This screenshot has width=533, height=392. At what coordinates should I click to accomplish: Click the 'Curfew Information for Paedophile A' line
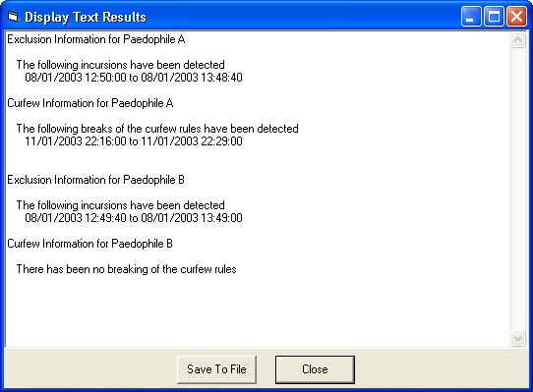coord(90,103)
